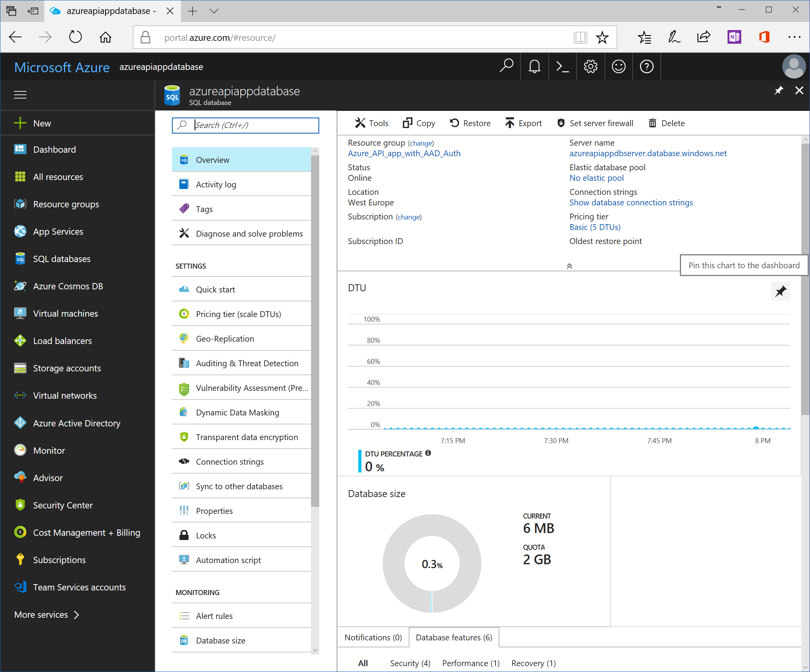The width and height of the screenshot is (810, 672).
Task: Pin the azureapiappdatabase blade to dashboard
Action: point(779,91)
